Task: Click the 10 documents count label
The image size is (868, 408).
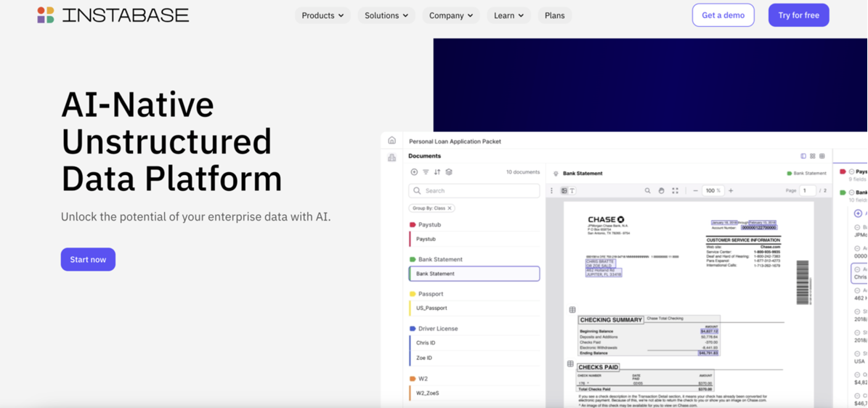Action: point(522,172)
